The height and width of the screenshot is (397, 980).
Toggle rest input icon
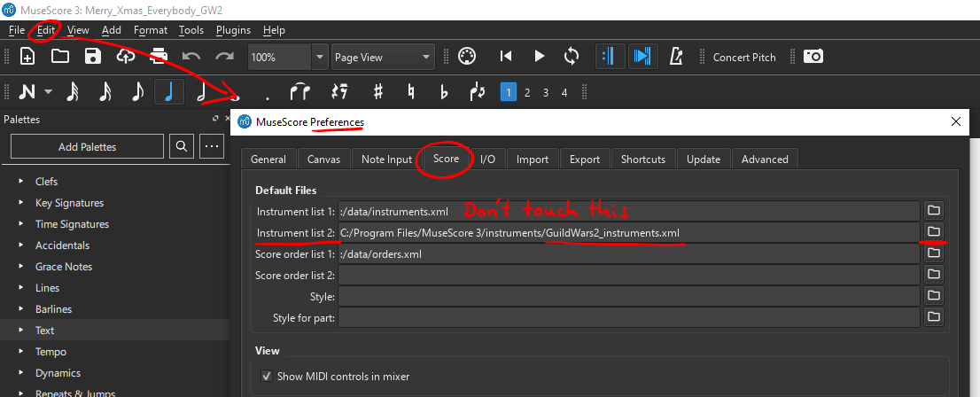click(338, 92)
